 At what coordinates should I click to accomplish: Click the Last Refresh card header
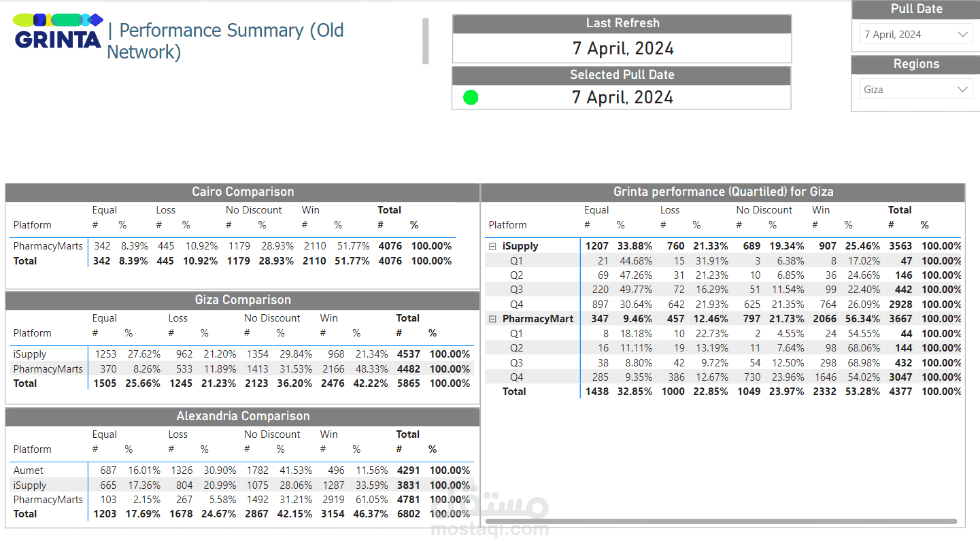(x=622, y=23)
